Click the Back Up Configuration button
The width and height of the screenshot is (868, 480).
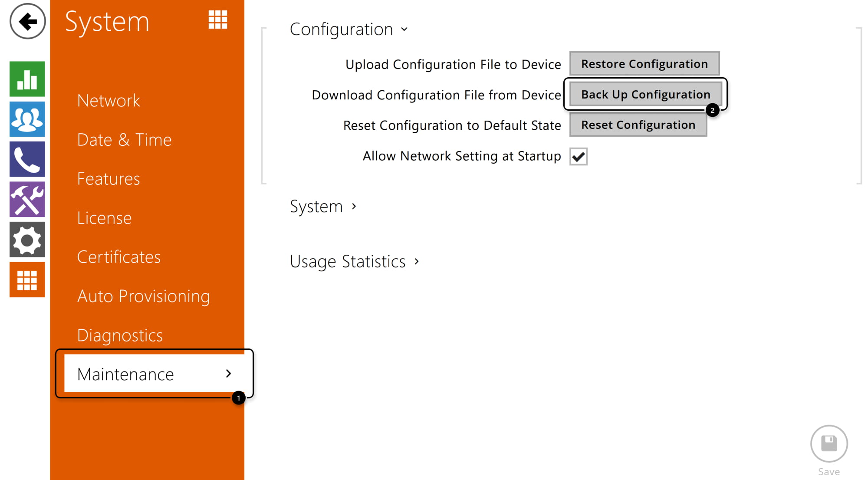[646, 94]
